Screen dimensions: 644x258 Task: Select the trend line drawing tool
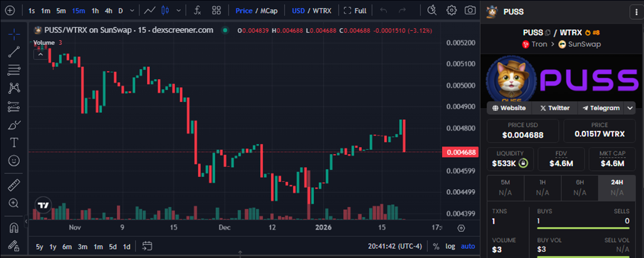(x=14, y=52)
